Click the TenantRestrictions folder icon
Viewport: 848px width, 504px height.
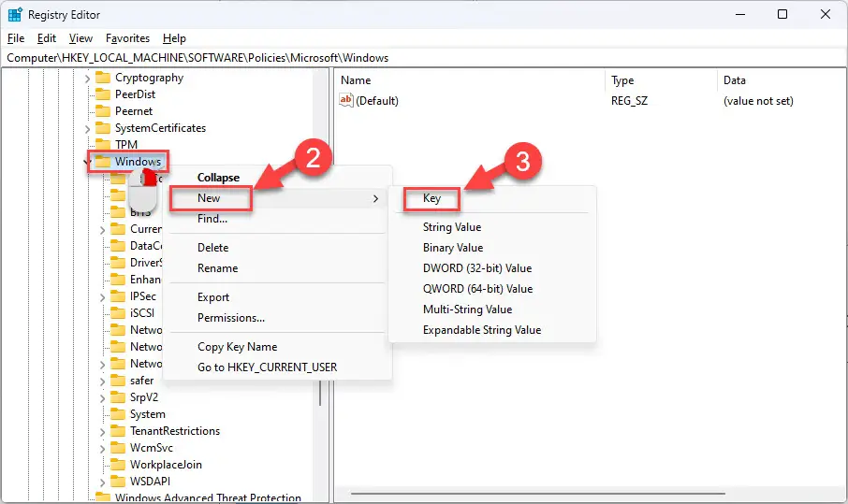point(118,430)
